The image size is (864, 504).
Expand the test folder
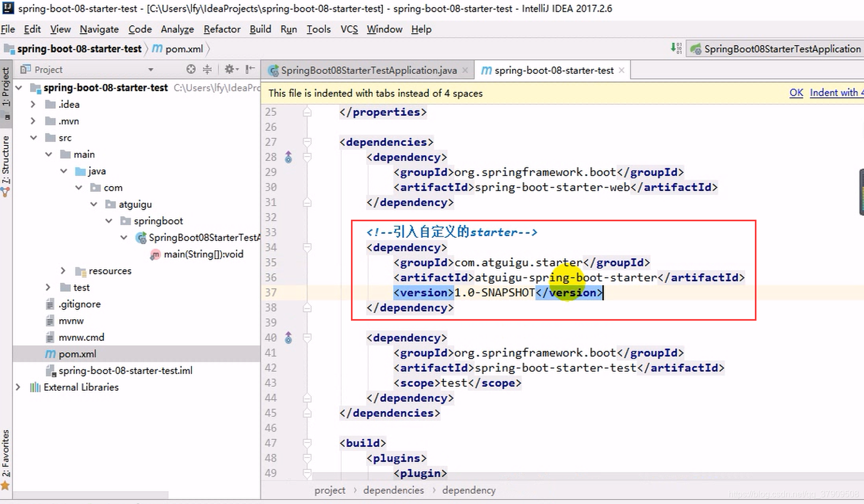48,288
